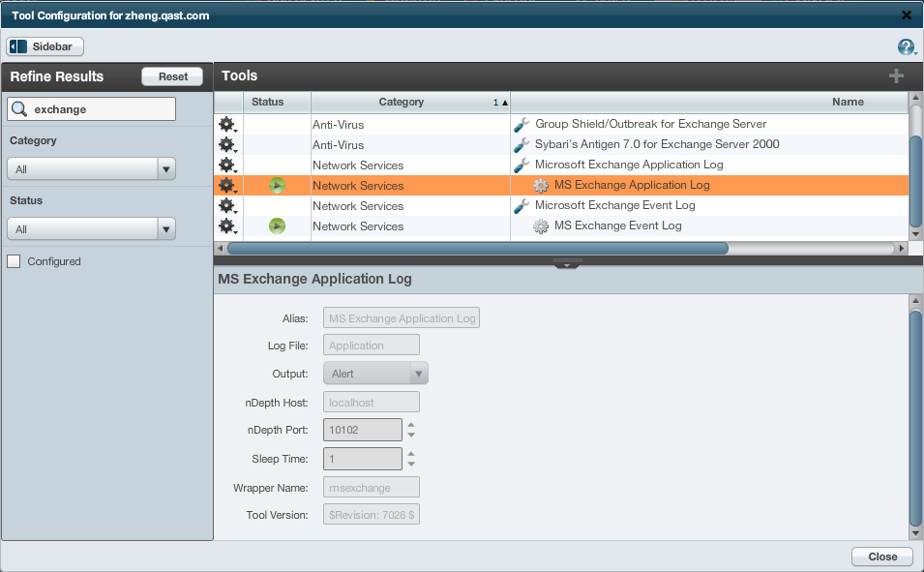Click green running status icon of MS Exchange Event Log
Viewport: 924px width, 572px height.
277,226
